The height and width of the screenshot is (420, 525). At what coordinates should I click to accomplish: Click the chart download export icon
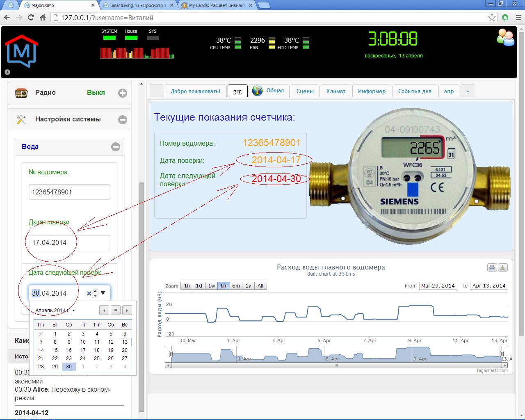[503, 268]
